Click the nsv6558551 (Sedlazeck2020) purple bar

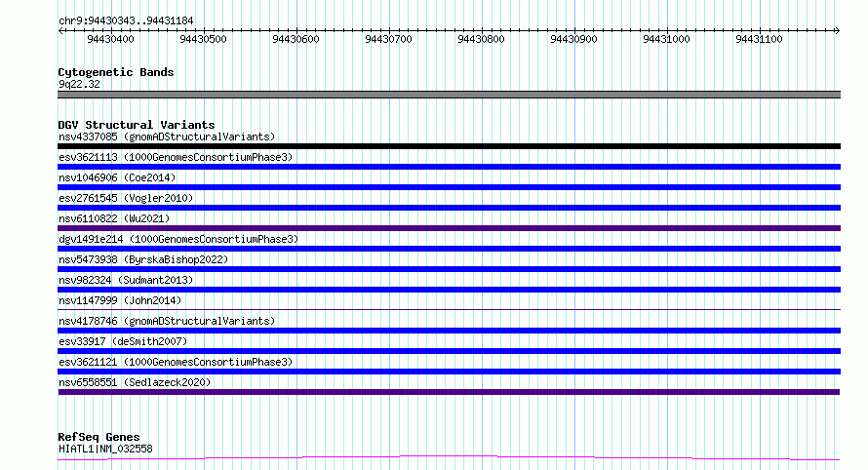449,392
